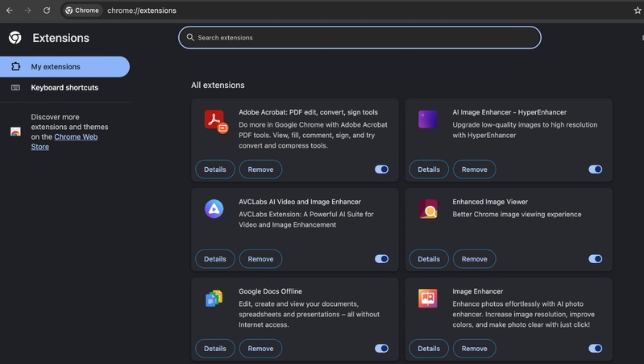644x364 pixels.
Task: Show Details for Enhanced Image Viewer
Action: pyautogui.click(x=429, y=259)
